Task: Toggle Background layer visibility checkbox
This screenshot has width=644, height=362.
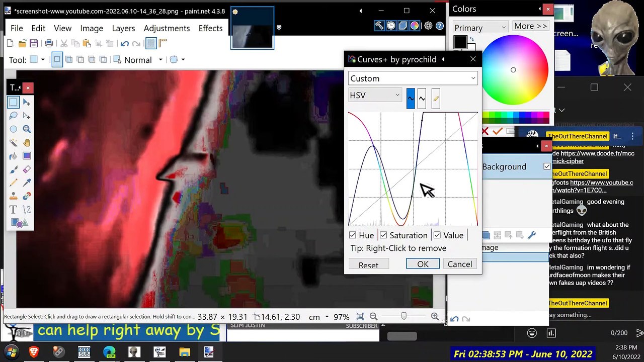Action: point(547,166)
